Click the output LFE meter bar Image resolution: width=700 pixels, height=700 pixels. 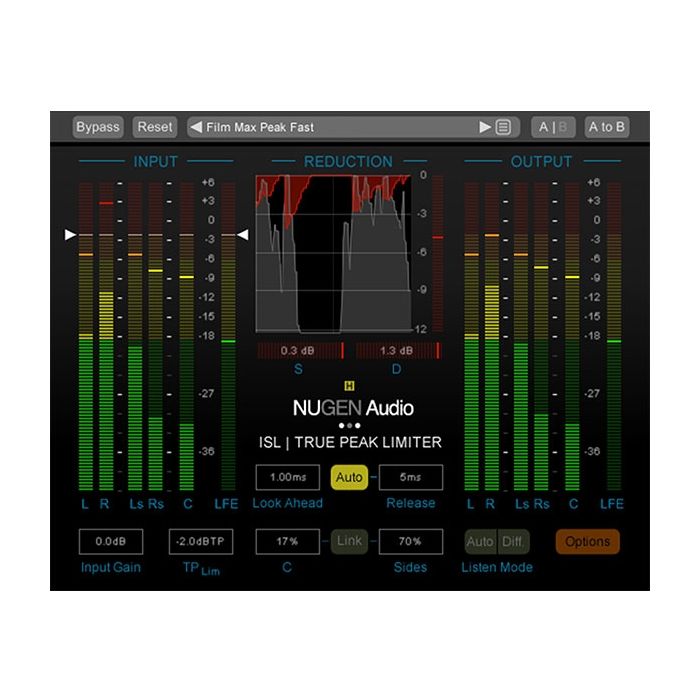coord(614,337)
